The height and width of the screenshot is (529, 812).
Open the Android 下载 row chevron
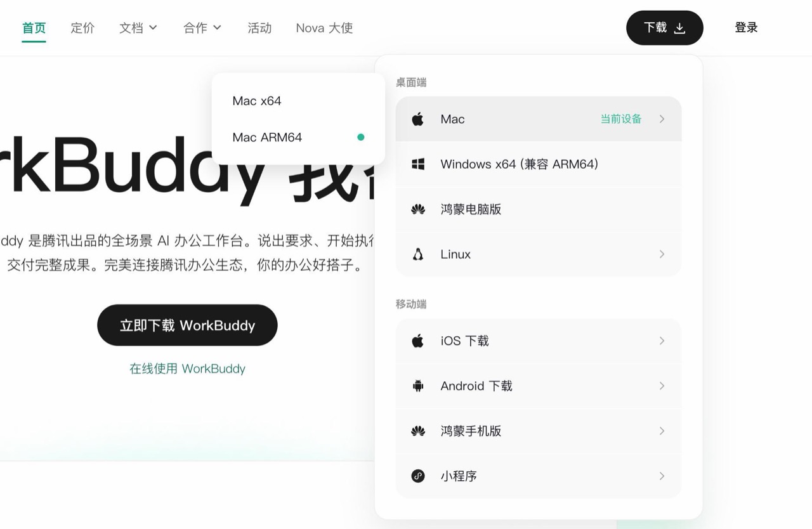(x=662, y=386)
